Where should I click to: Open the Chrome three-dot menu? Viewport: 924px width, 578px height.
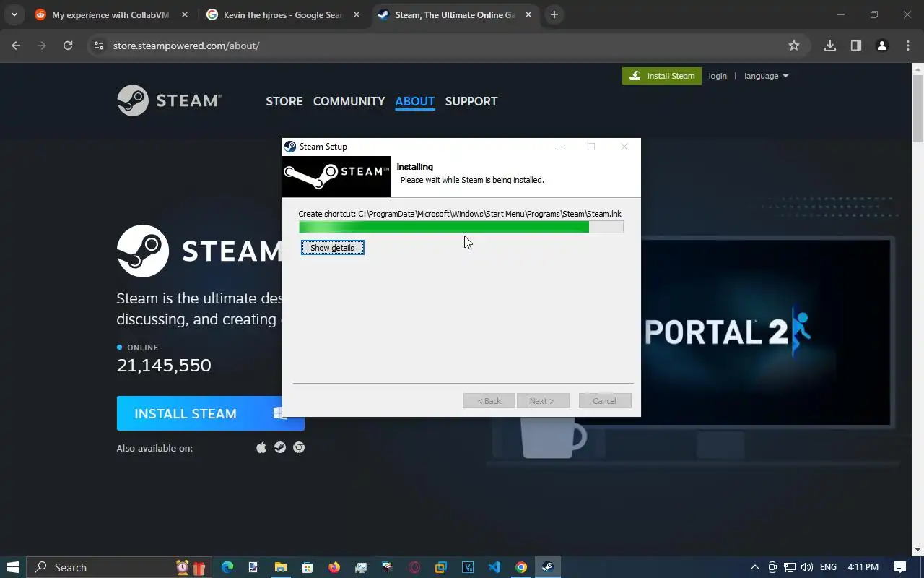908,46
